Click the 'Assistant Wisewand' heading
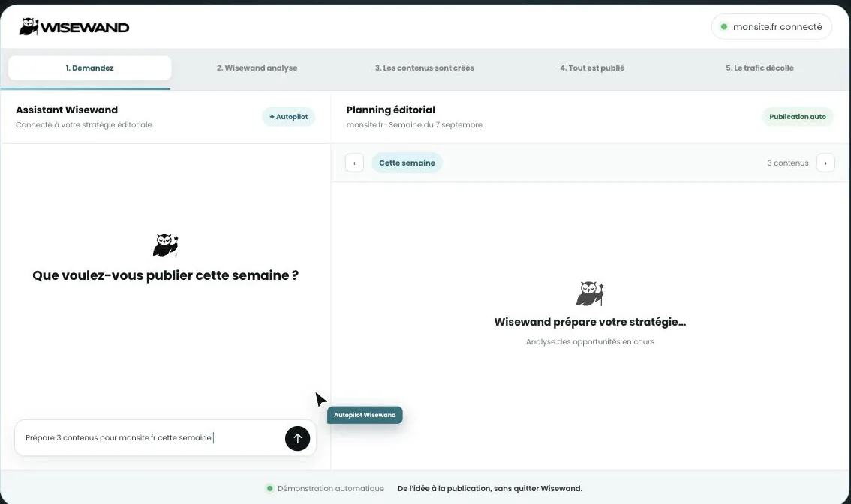 (67, 109)
